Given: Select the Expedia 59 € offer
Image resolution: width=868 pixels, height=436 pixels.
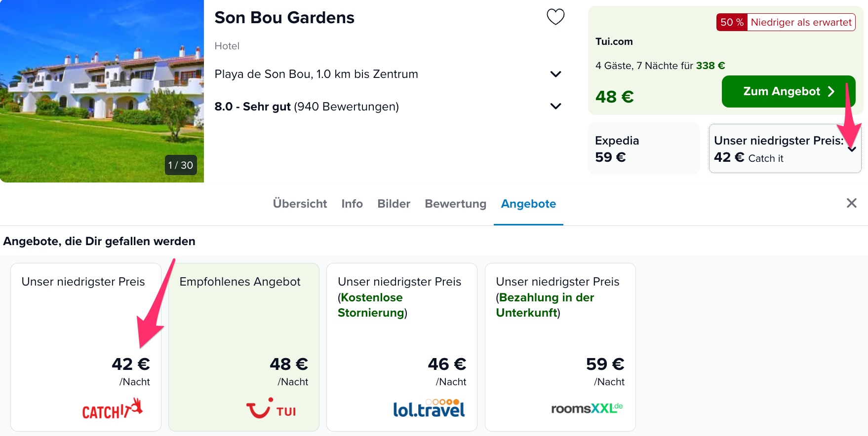Looking at the screenshot, I should pos(643,148).
